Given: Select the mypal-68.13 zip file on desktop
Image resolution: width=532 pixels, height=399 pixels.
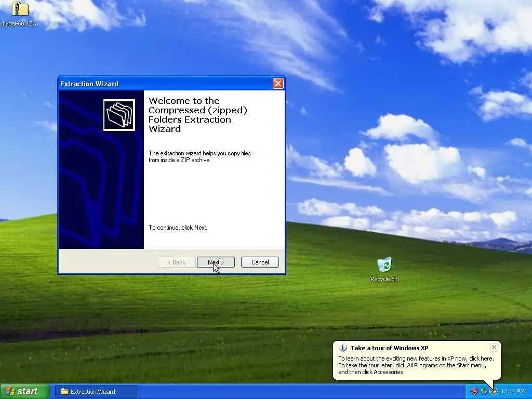Looking at the screenshot, I should tap(20, 14).
